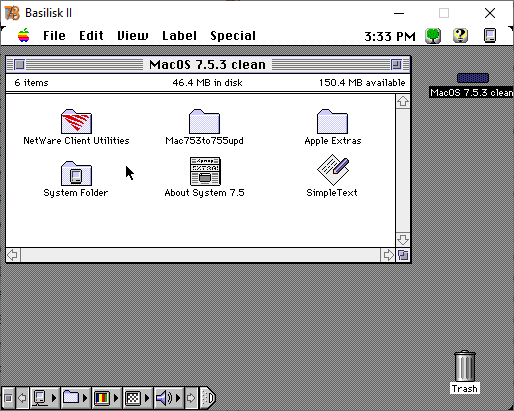Open the Application menu at far right
This screenshot has width=514, height=411.
tap(490, 36)
